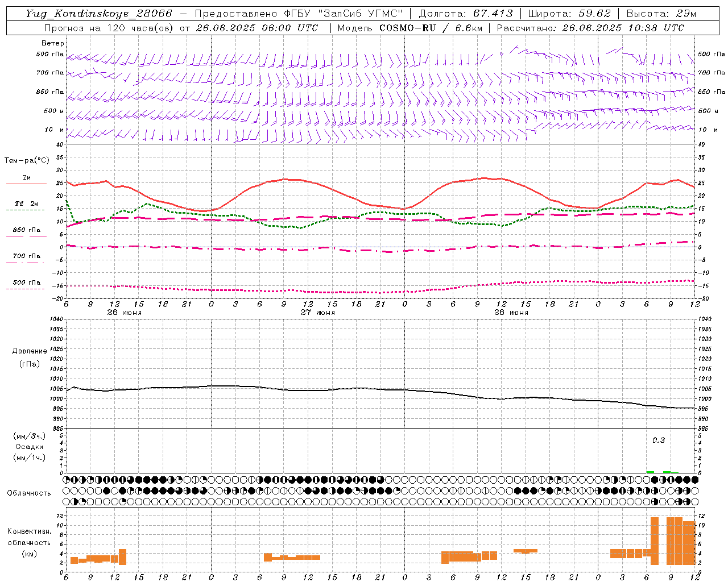
Task: Click the "28 июня" date label
Action: click(x=511, y=313)
